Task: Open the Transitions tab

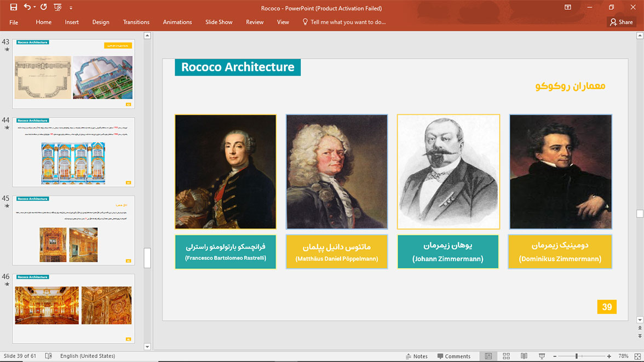Action: click(x=136, y=22)
